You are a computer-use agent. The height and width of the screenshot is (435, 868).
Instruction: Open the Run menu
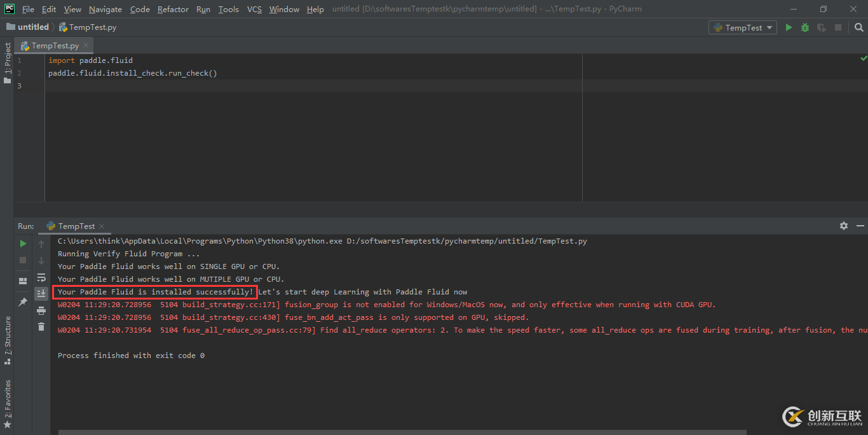[203, 9]
